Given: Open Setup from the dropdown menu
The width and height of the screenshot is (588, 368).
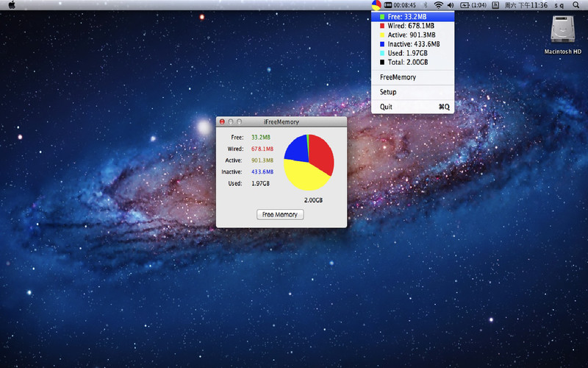Looking at the screenshot, I should tap(412, 92).
